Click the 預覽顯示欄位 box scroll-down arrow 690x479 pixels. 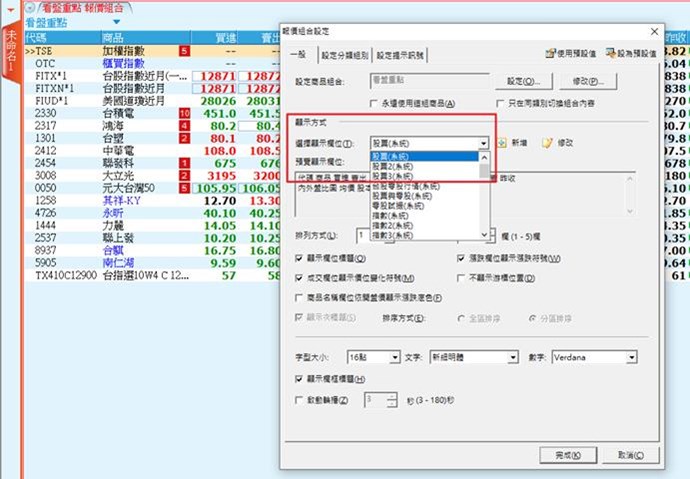630,211
